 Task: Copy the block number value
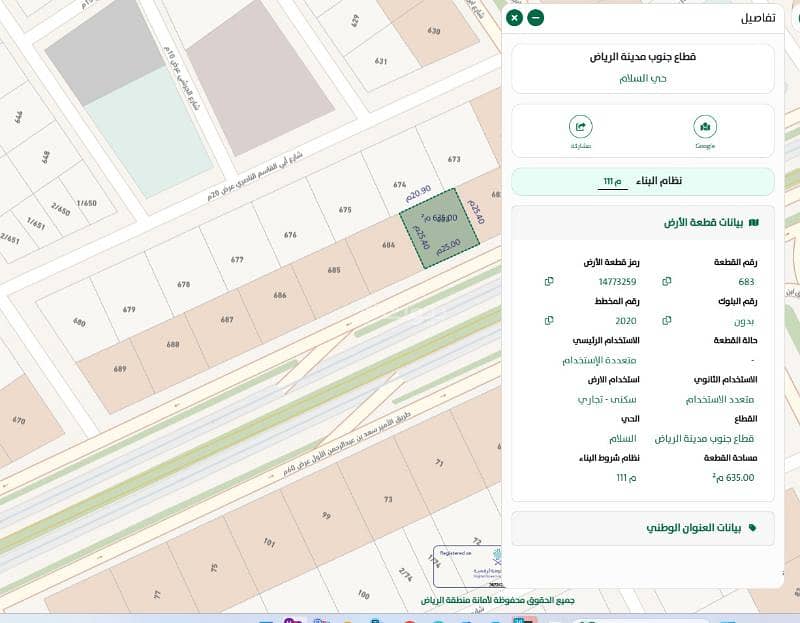(x=666, y=321)
